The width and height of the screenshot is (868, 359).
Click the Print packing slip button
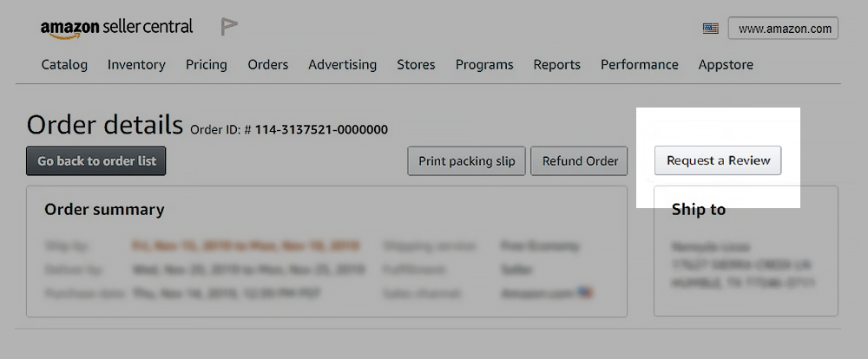(x=467, y=160)
